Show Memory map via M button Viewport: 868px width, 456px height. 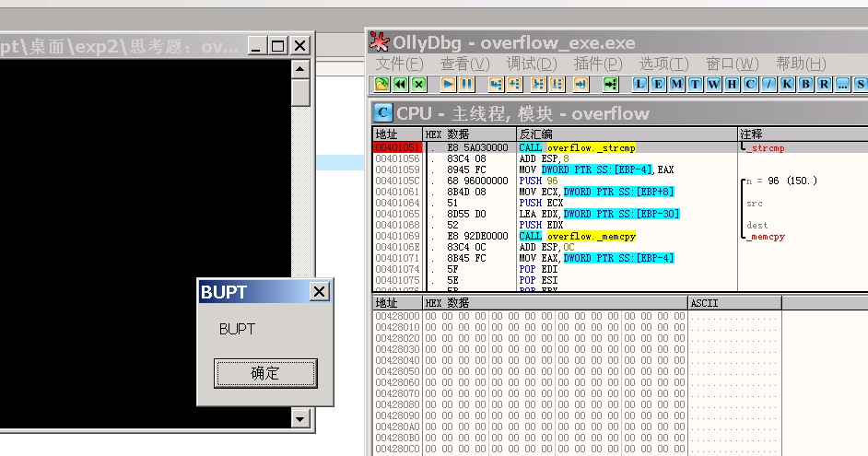(676, 84)
